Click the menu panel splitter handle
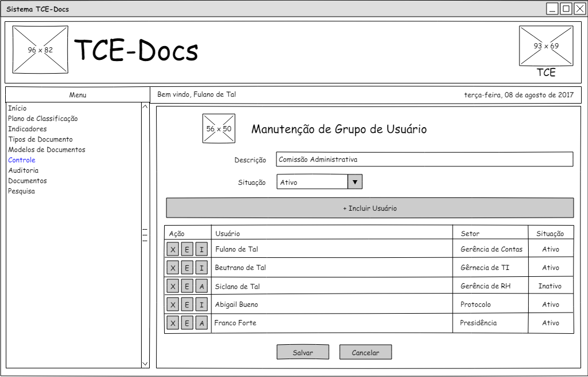588x377 pixels. point(145,235)
